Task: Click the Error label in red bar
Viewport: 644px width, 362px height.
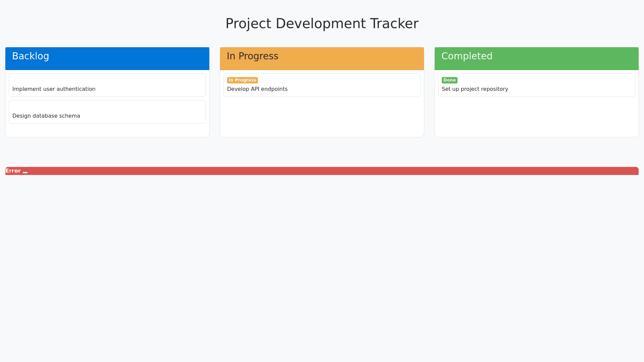Action: coord(13,171)
